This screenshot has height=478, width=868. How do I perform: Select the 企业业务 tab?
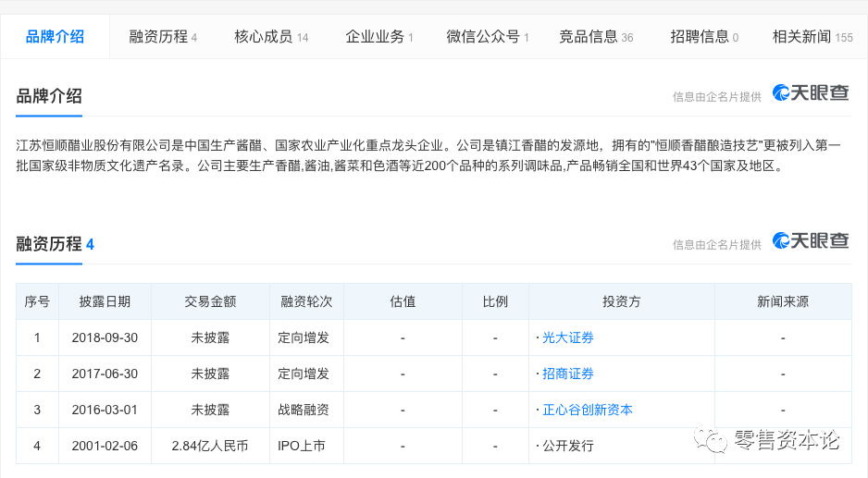[379, 37]
